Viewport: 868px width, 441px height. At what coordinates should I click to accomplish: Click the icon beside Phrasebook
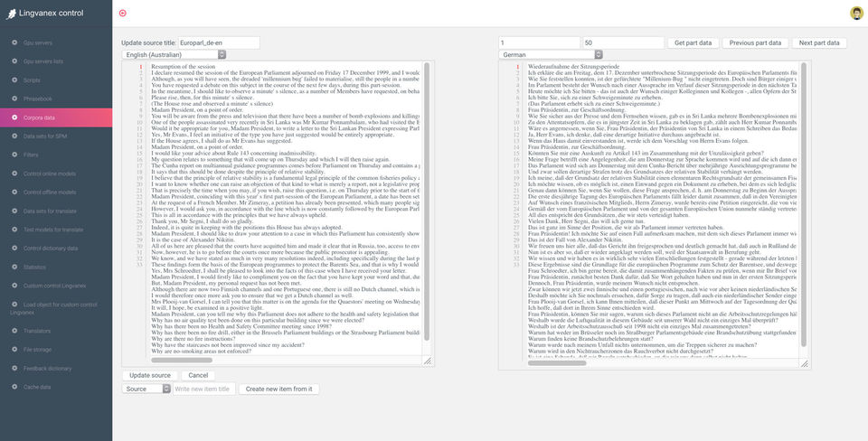point(14,99)
